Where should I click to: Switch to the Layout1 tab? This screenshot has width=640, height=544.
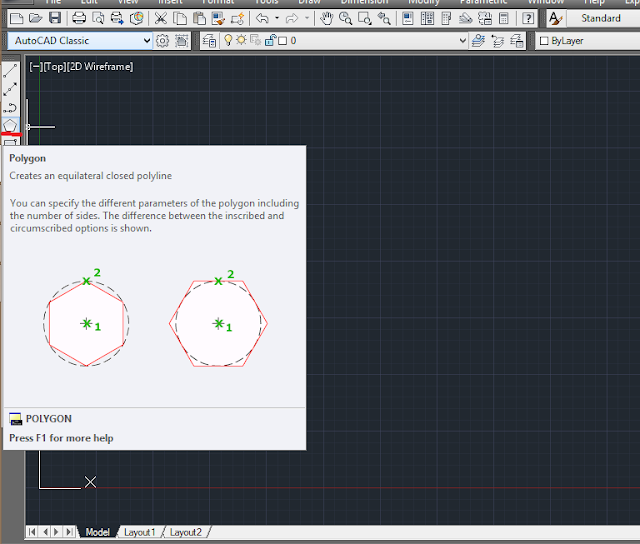click(x=140, y=532)
